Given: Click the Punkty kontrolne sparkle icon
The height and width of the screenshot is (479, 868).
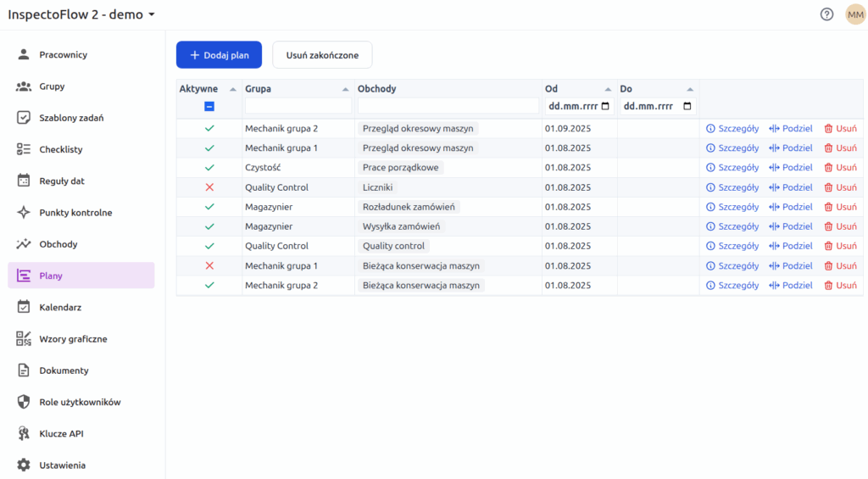Looking at the screenshot, I should (24, 213).
